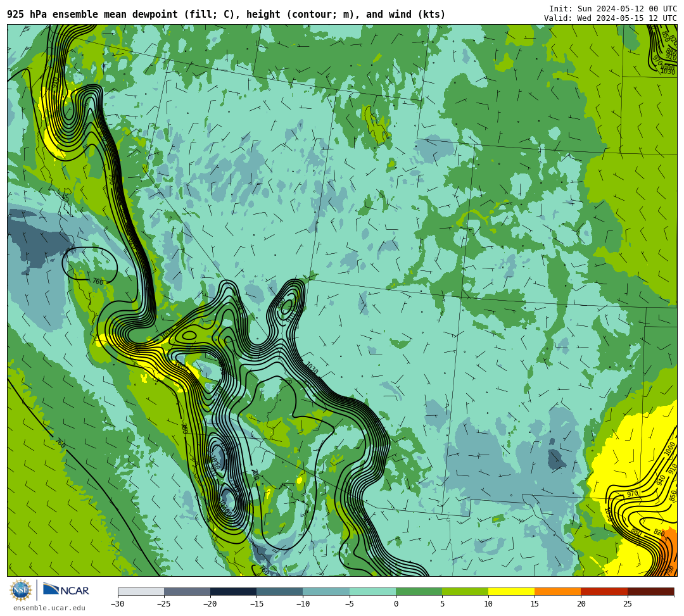Click the Init: Sun 2024-05-12 00 UTC text
Image resolution: width=684 pixels, height=616 pixels.
pyautogui.click(x=613, y=9)
